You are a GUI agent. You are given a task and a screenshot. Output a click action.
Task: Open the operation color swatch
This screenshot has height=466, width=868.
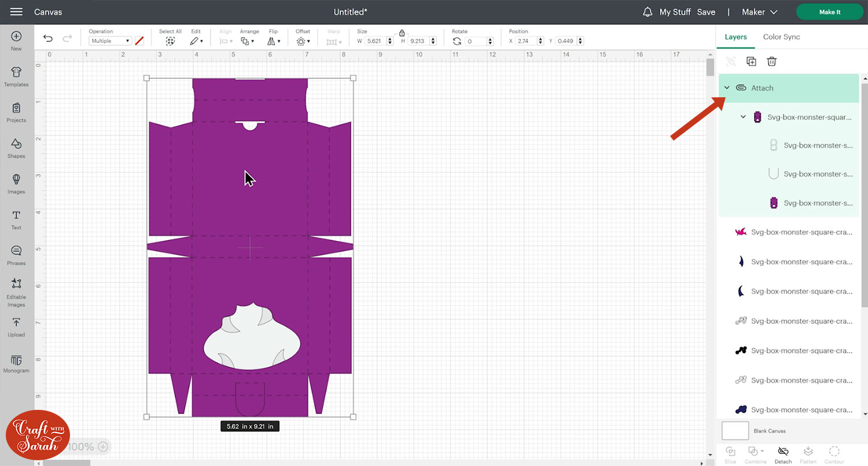(139, 41)
